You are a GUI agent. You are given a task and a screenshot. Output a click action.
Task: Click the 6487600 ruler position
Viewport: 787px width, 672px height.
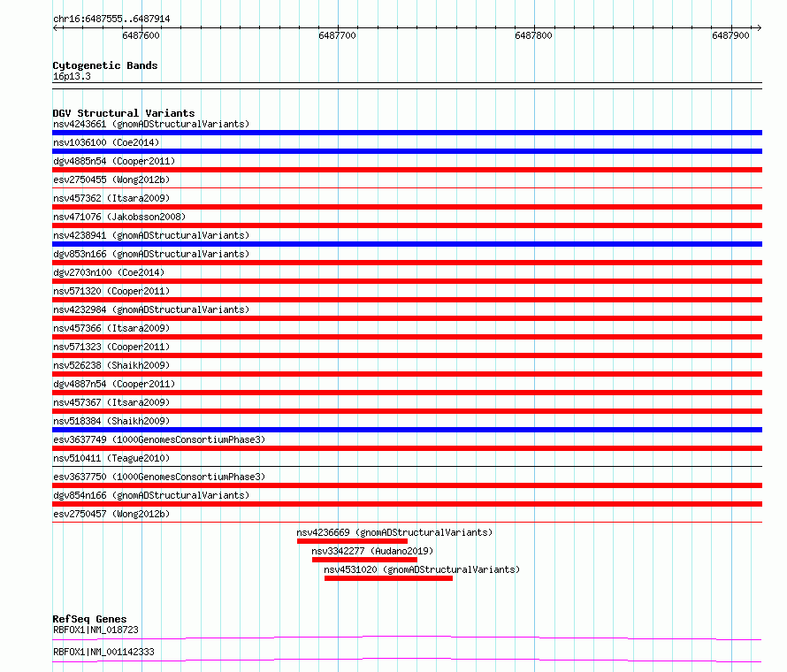point(141,35)
